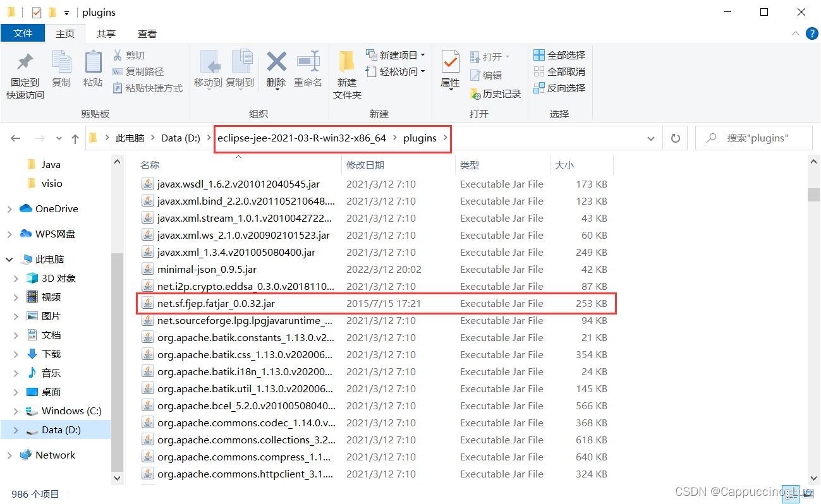Click Copy to (复制到) icon
The width and height of the screenshot is (821, 504).
(241, 62)
